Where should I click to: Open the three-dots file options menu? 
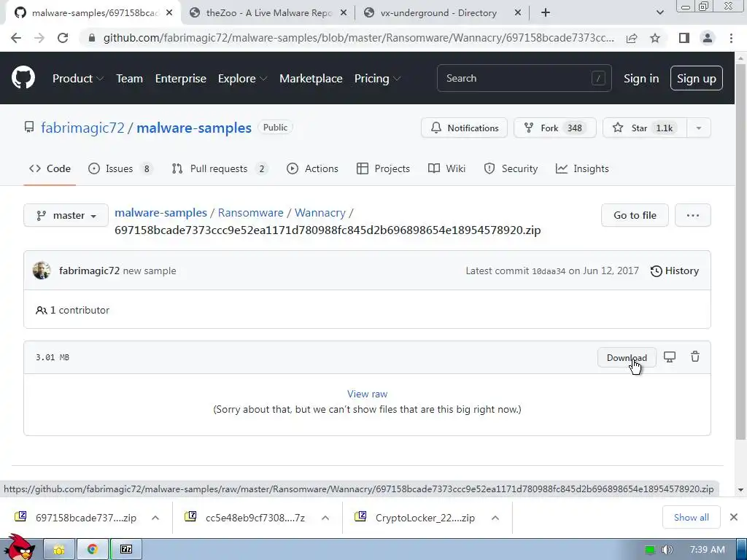click(693, 215)
